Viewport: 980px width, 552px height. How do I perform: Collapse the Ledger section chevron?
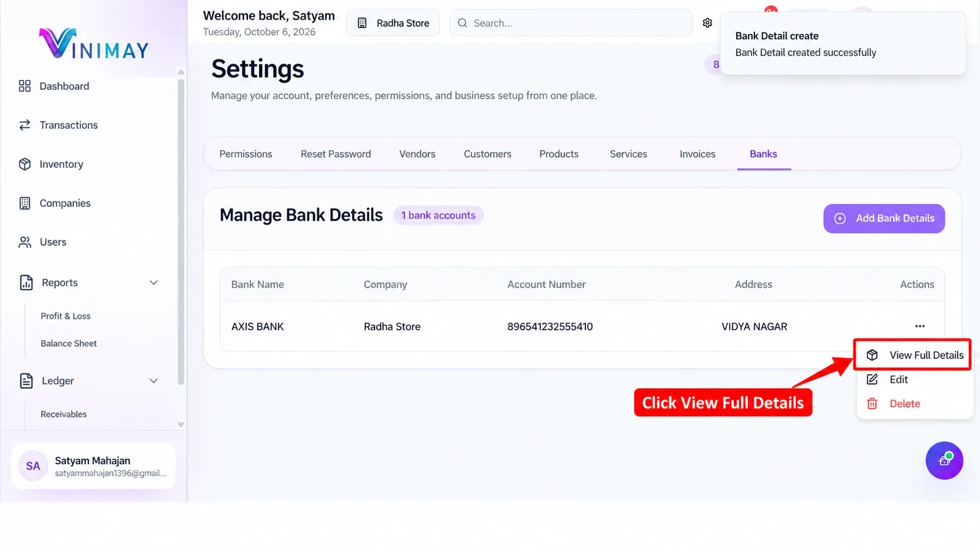pyautogui.click(x=154, y=381)
